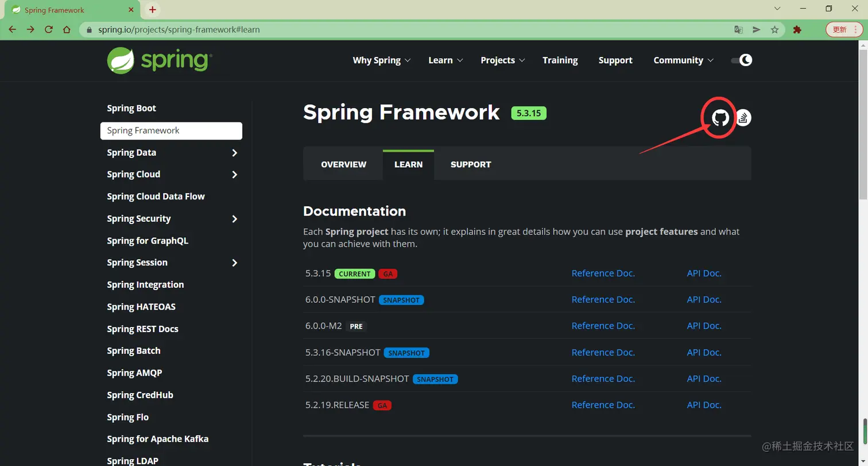Select Spring Framework in sidebar
The width and height of the screenshot is (868, 466).
point(171,130)
